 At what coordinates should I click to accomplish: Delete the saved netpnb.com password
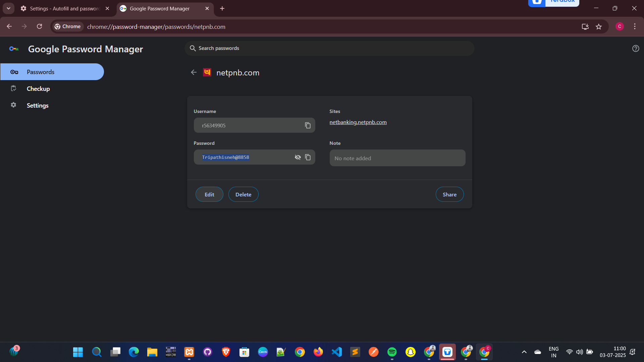(243, 194)
